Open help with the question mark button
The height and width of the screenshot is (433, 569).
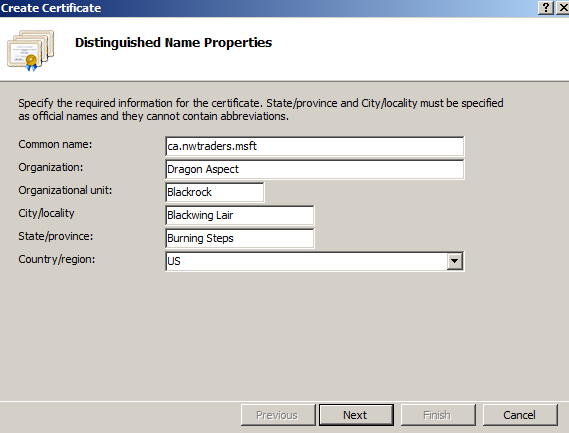(545, 8)
